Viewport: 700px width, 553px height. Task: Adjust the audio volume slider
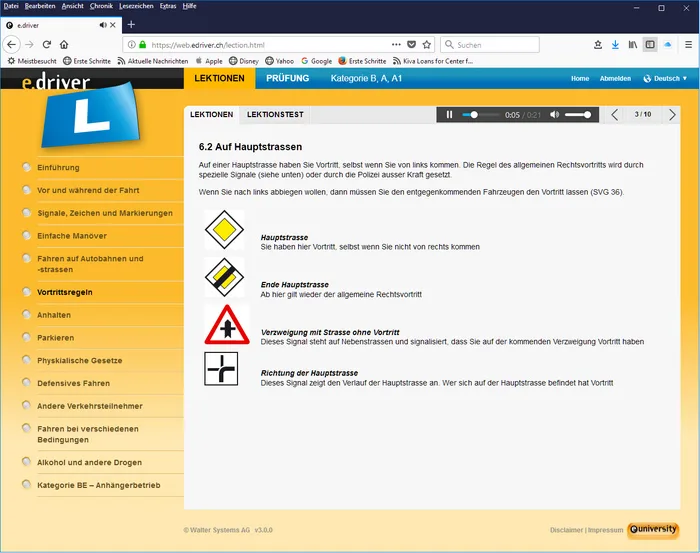(579, 115)
